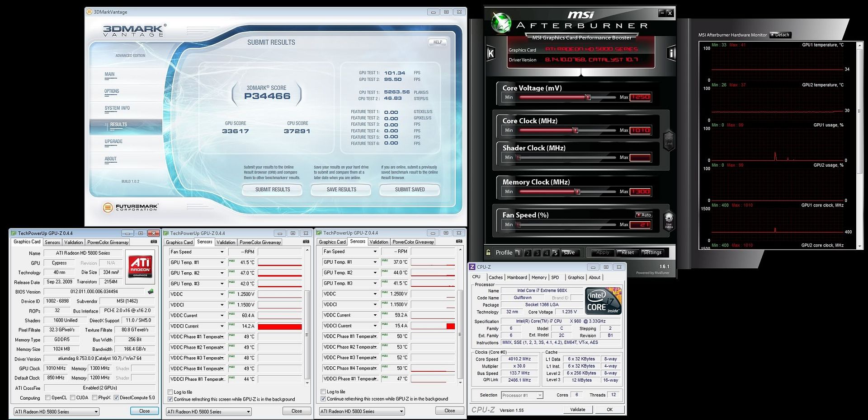Expand VDDC dropdown in right GPU-Z
The width and height of the screenshot is (868, 420).
375,294
